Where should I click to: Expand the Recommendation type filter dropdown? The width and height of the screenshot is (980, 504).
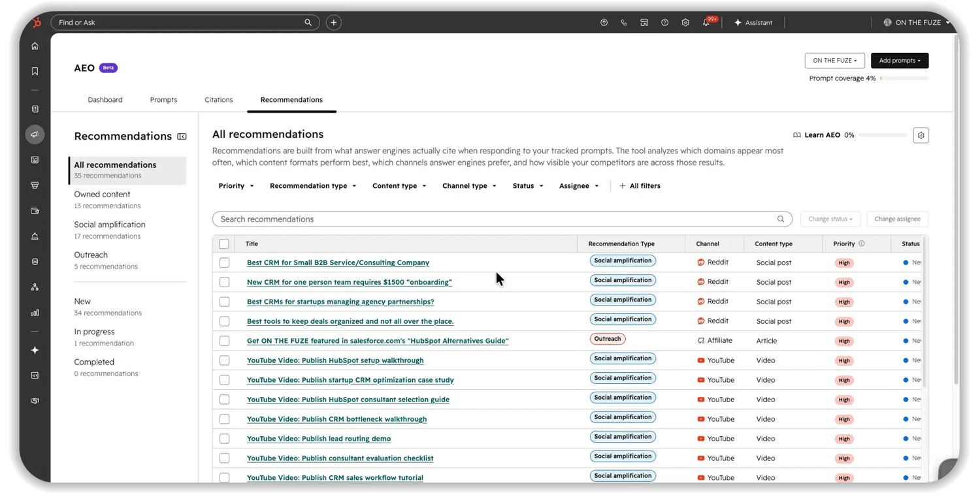click(x=313, y=186)
